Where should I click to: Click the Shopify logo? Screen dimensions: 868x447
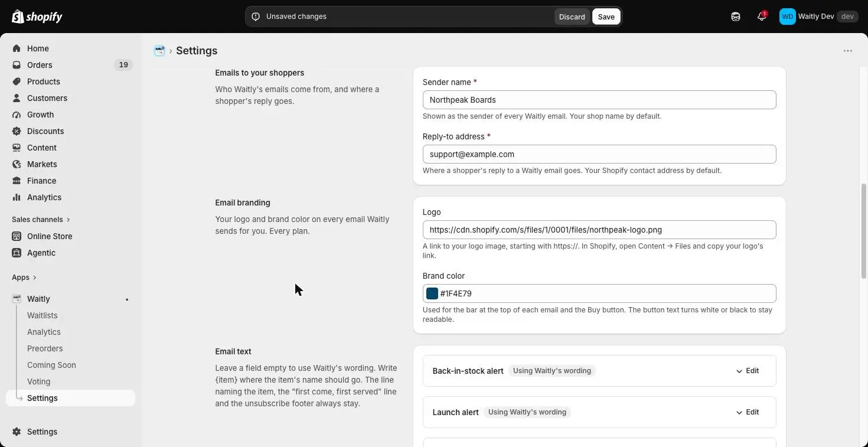(x=37, y=17)
